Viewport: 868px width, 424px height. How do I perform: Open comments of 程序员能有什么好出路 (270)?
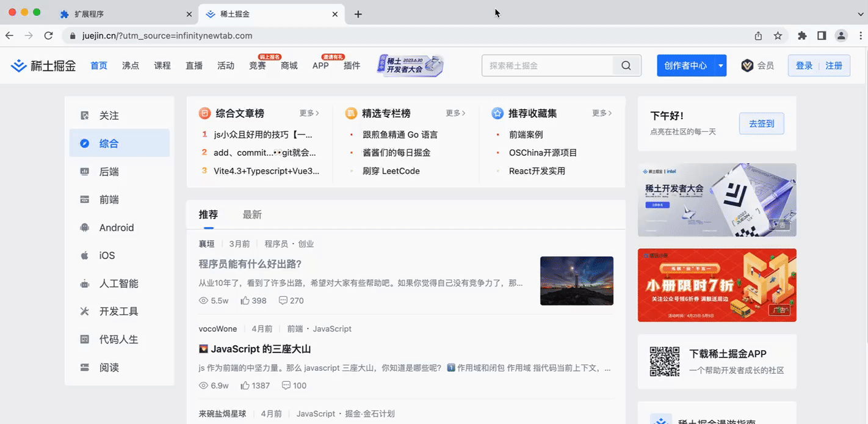(x=291, y=301)
